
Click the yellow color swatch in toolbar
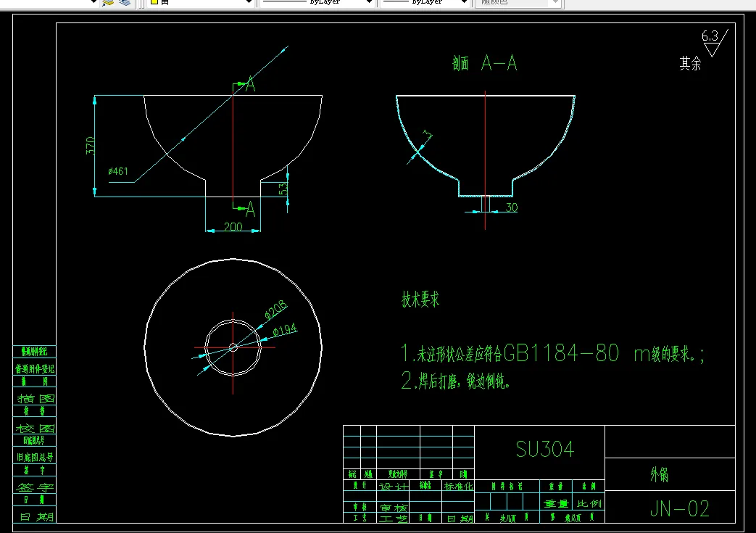tap(154, 2)
